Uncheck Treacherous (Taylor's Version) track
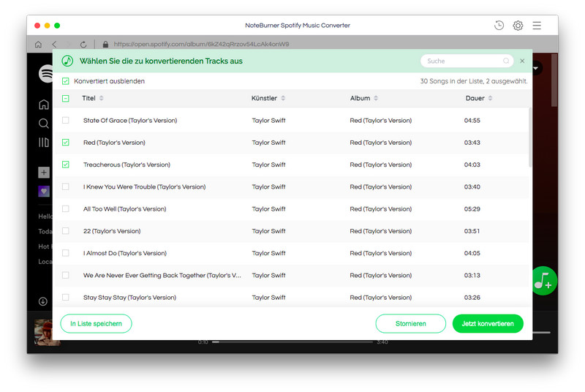 click(x=66, y=165)
